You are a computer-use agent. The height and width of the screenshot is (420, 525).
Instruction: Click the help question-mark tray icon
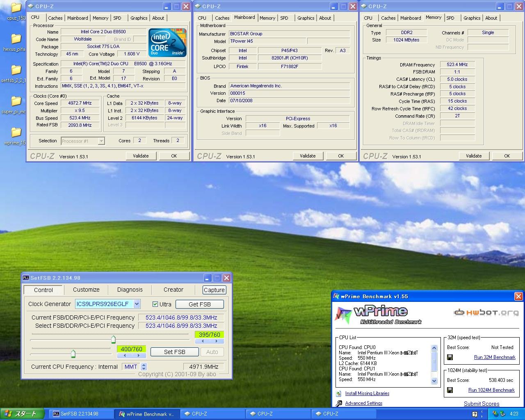[x=475, y=414]
